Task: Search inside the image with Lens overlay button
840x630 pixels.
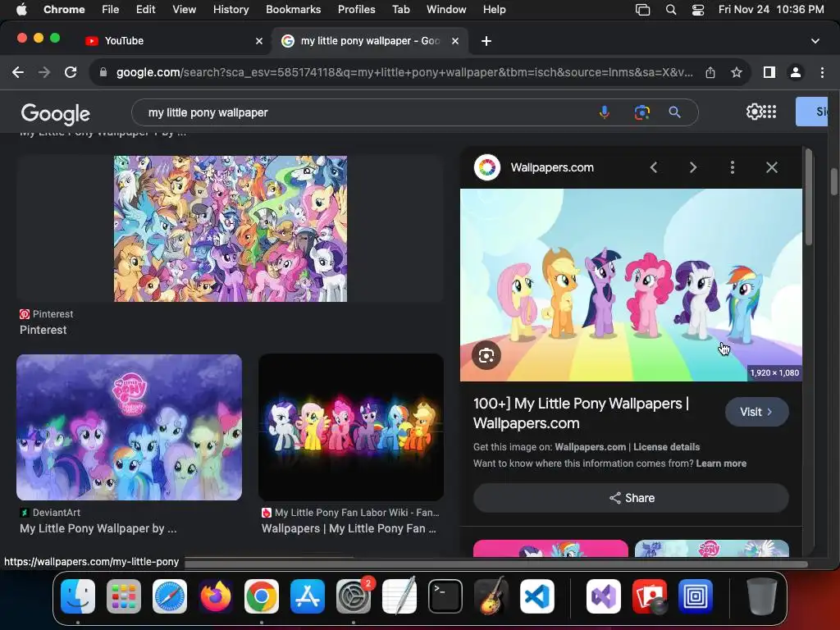Action: click(x=486, y=355)
